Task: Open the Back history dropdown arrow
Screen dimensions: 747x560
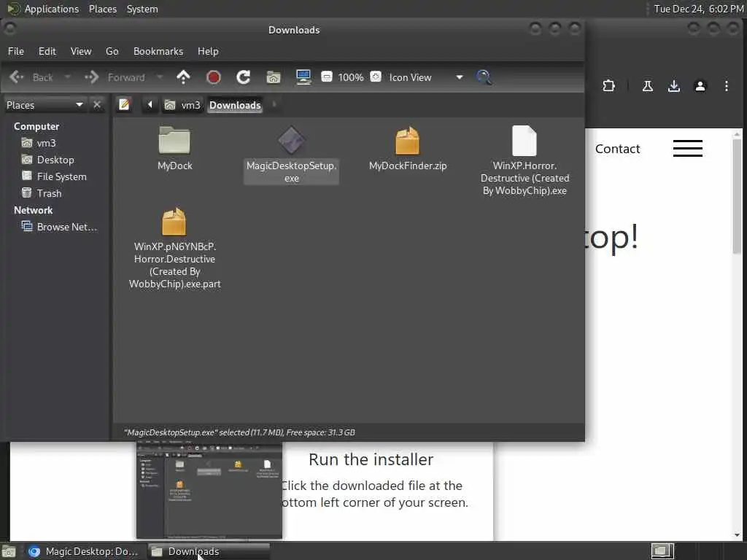Action: pos(67,77)
